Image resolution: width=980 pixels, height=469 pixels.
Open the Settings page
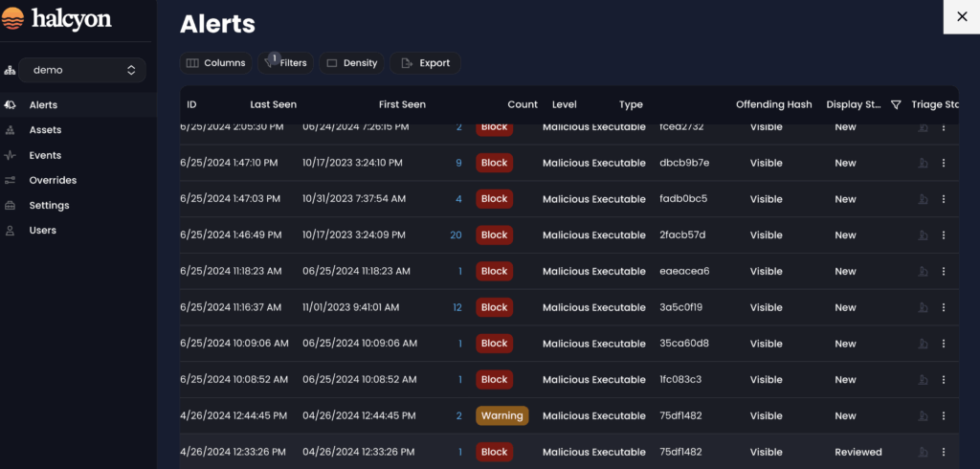[49, 205]
